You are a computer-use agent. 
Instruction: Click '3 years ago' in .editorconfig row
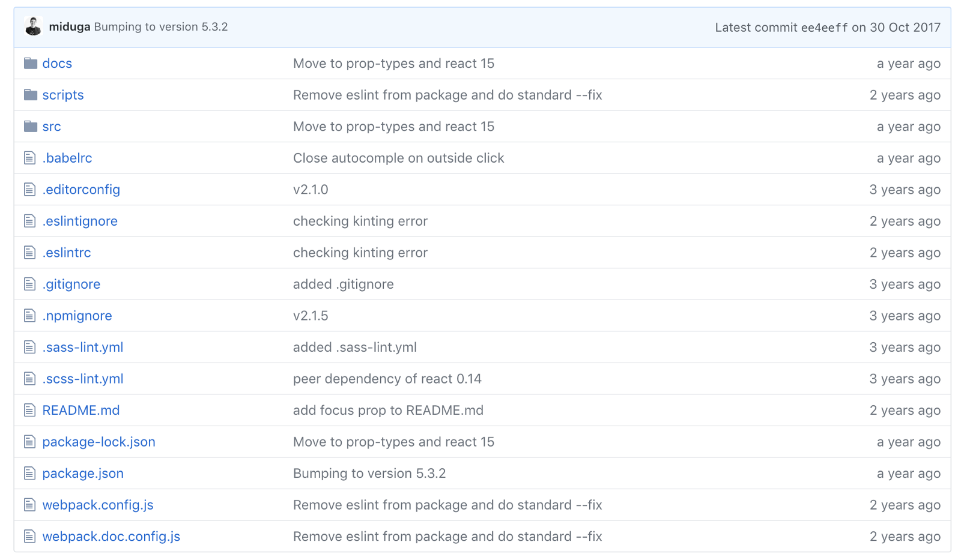(905, 190)
